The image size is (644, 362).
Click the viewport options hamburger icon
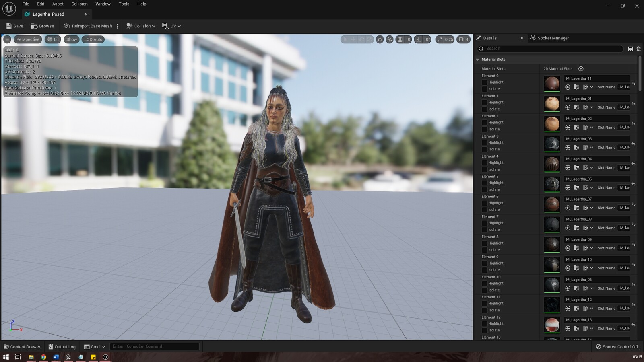click(x=7, y=39)
